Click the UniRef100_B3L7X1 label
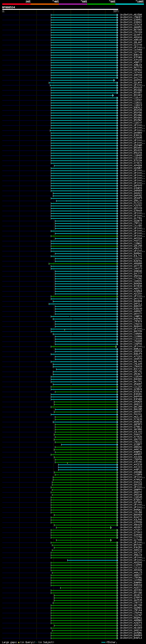Image resolution: width=146 pixels, height=644 pixels. coord(131,256)
